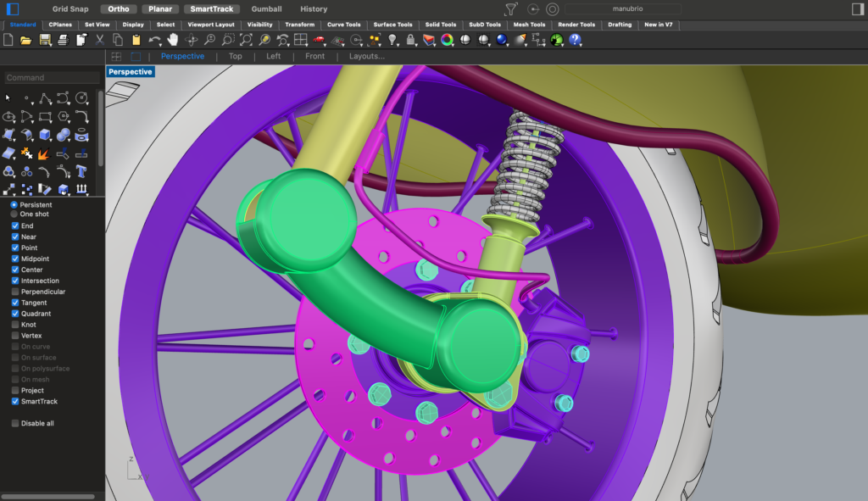Screen dimensions: 868x501
Task: Select the Polyline drawing tool
Action: (x=45, y=98)
